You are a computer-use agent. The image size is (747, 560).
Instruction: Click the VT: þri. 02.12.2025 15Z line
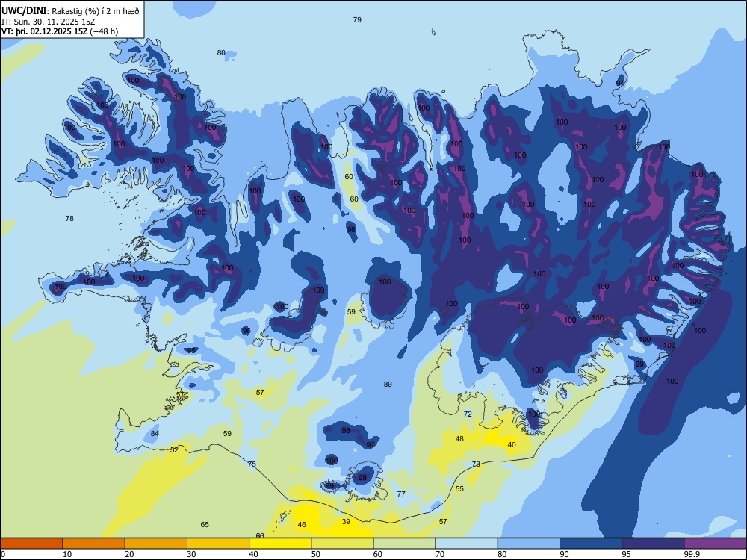pos(60,31)
